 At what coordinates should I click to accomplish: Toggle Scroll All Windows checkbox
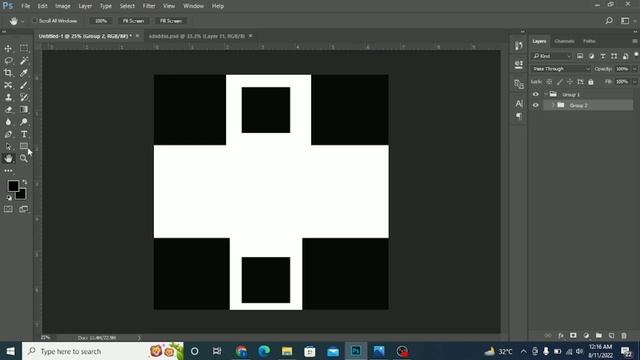[x=35, y=20]
